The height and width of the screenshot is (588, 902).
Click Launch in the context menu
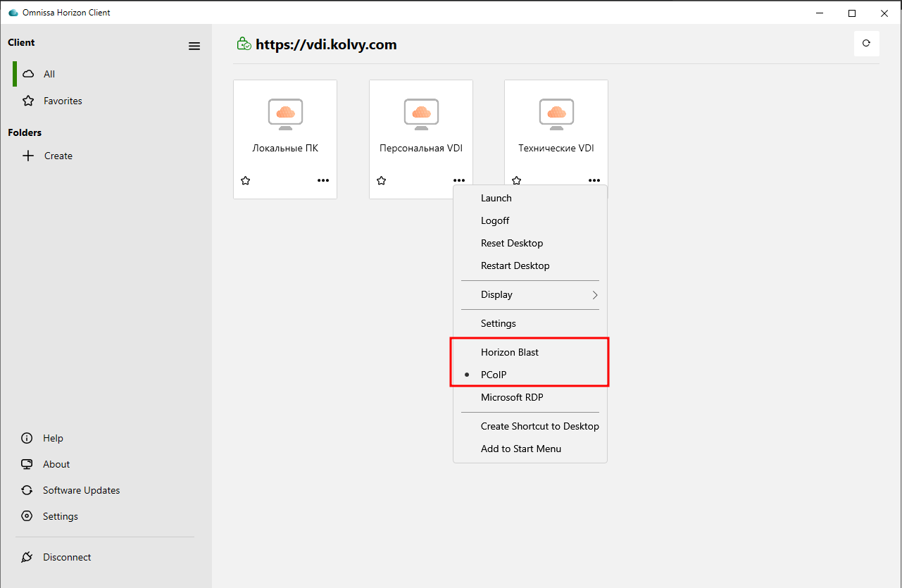(x=496, y=198)
